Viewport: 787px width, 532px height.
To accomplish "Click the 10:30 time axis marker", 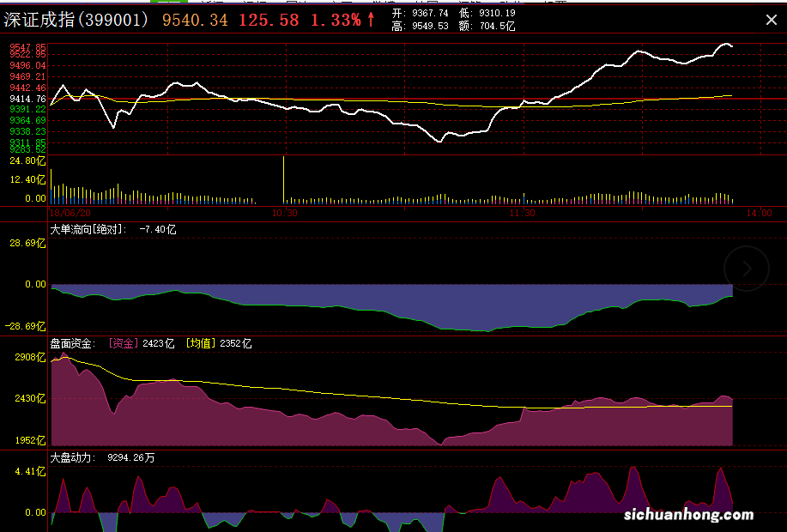I will (x=284, y=212).
